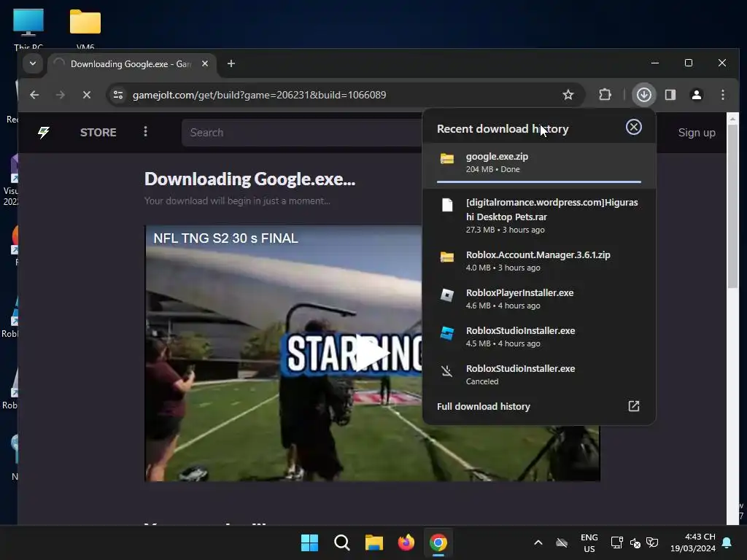Click the NFL TNG S2 30 s FINAL title
The height and width of the screenshot is (560, 747).
(226, 238)
